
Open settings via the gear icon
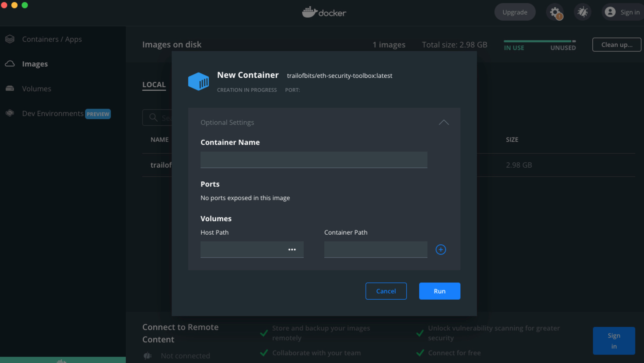[555, 12]
